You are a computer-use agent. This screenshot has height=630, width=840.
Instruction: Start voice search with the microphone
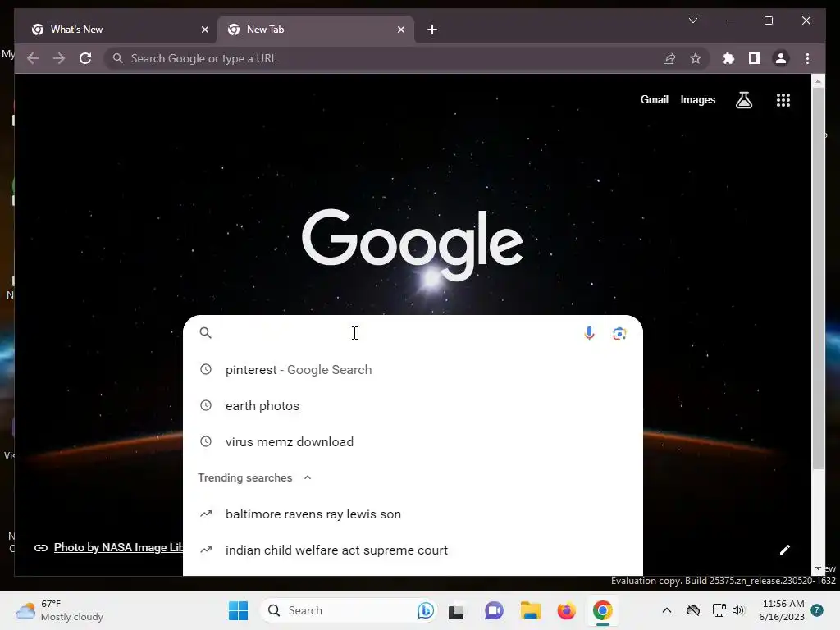589,333
